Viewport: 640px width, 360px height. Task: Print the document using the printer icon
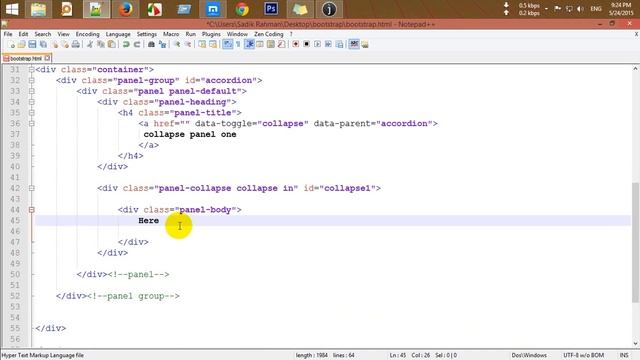point(76,44)
